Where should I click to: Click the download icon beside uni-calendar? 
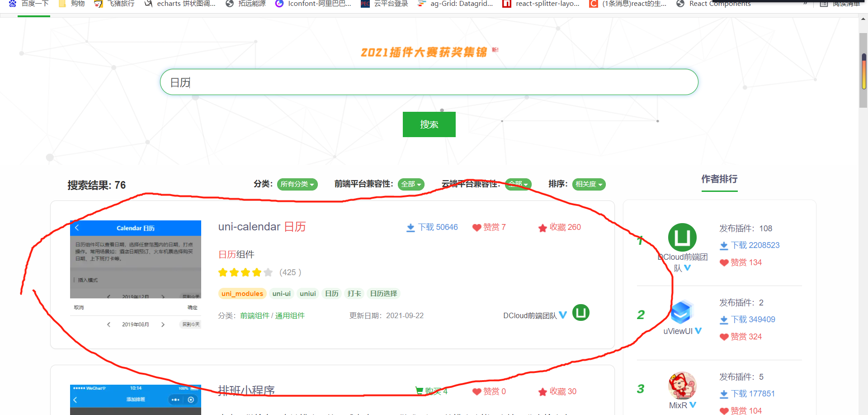pyautogui.click(x=410, y=227)
